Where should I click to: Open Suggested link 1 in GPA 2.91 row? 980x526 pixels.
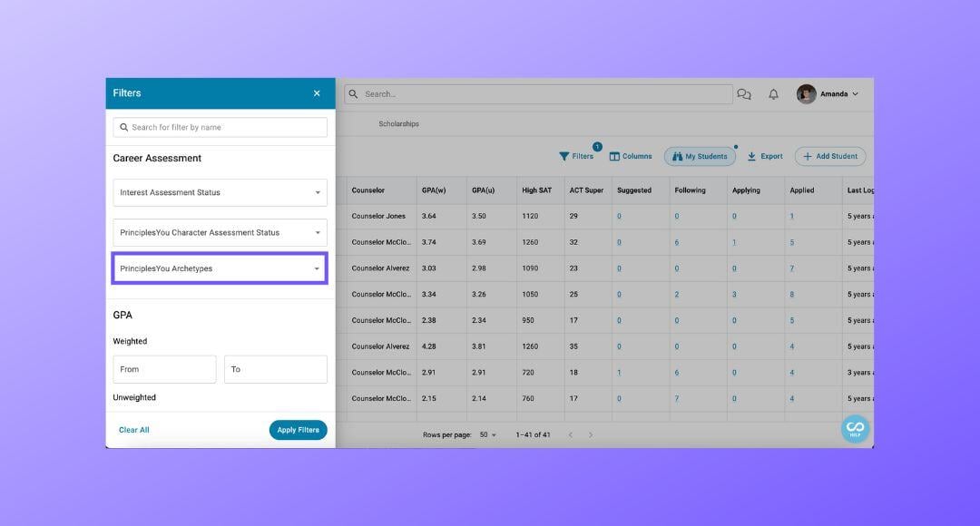tap(620, 373)
